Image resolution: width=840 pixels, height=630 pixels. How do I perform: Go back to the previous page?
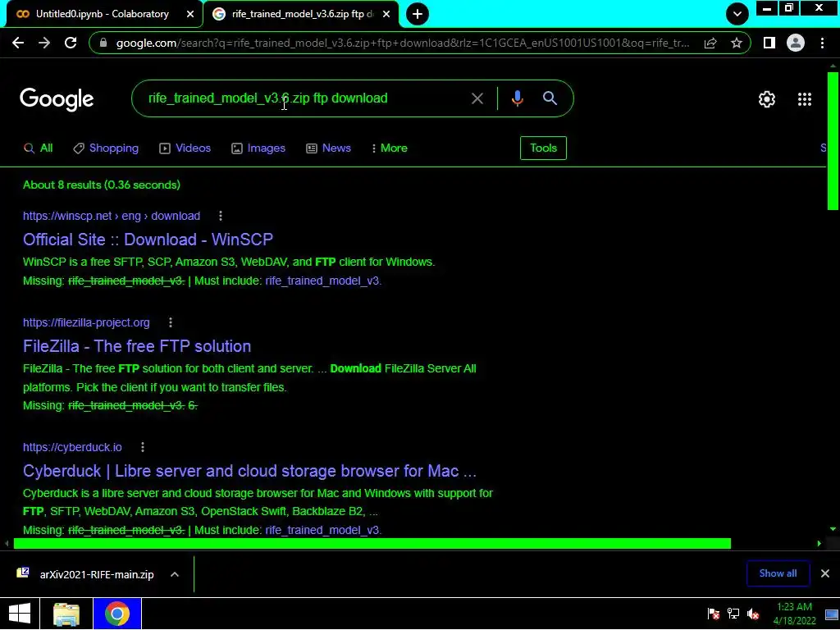(18, 43)
